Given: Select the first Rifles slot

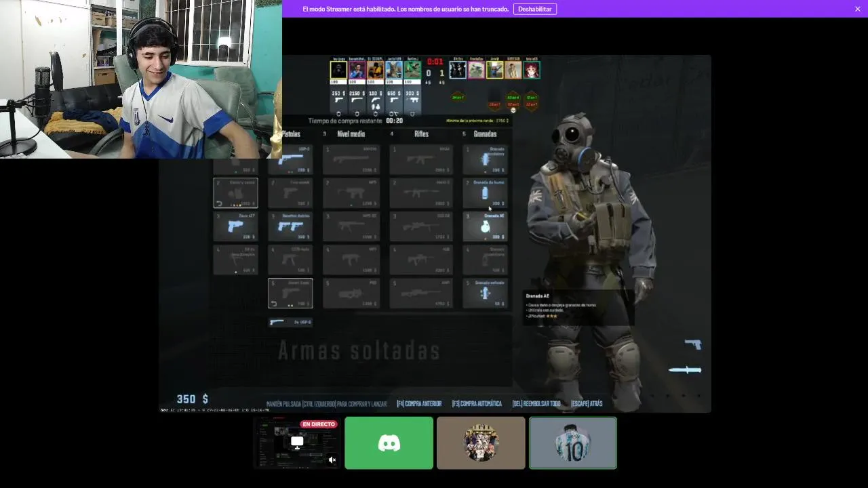Looking at the screenshot, I should click(421, 159).
